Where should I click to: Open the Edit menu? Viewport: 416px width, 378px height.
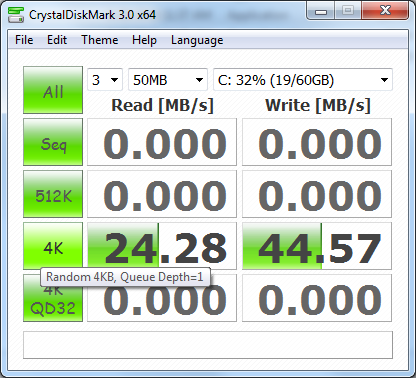(x=57, y=40)
